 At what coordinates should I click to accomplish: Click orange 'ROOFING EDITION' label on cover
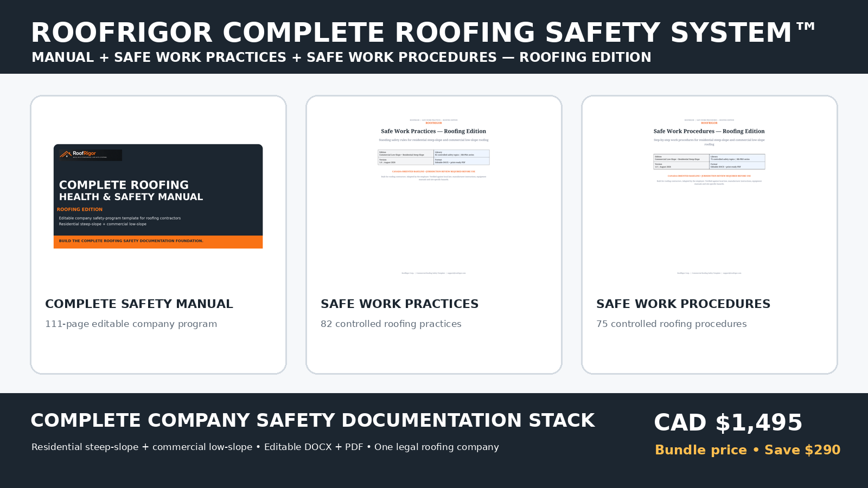[80, 209]
